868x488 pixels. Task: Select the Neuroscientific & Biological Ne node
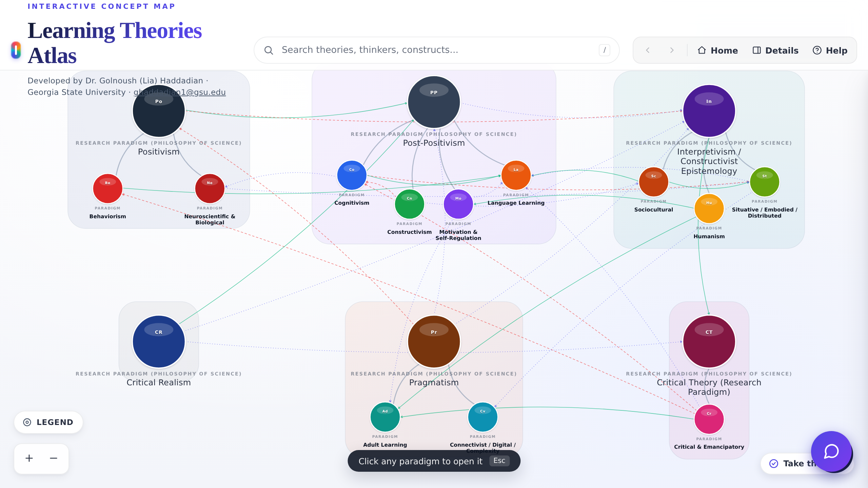click(210, 189)
